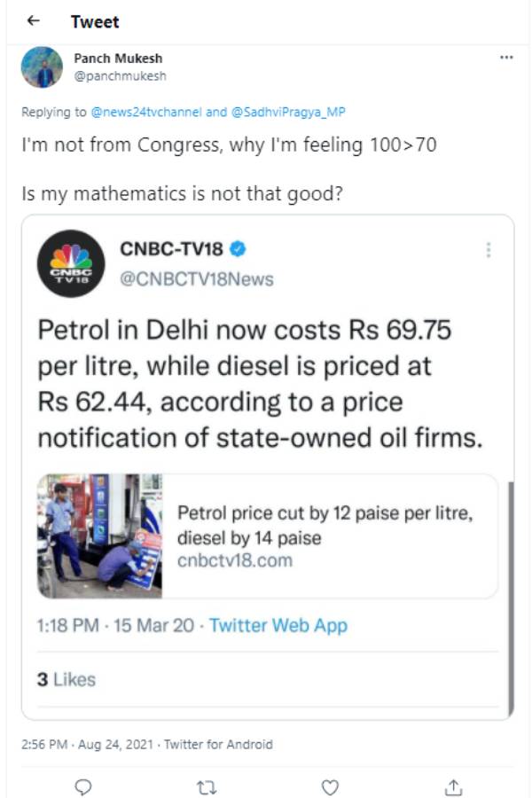View the 3 Likes list
This screenshot has width=532, height=798.
tap(66, 679)
